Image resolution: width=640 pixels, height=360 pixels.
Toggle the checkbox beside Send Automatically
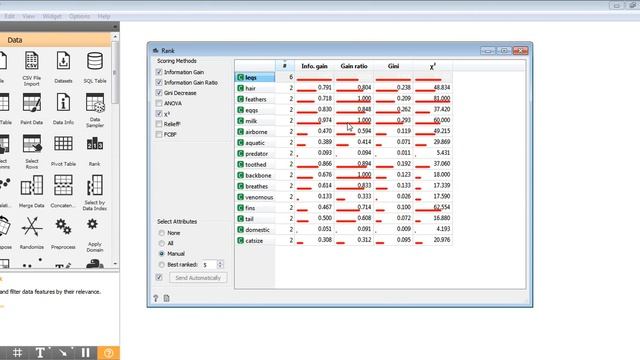pos(159,278)
